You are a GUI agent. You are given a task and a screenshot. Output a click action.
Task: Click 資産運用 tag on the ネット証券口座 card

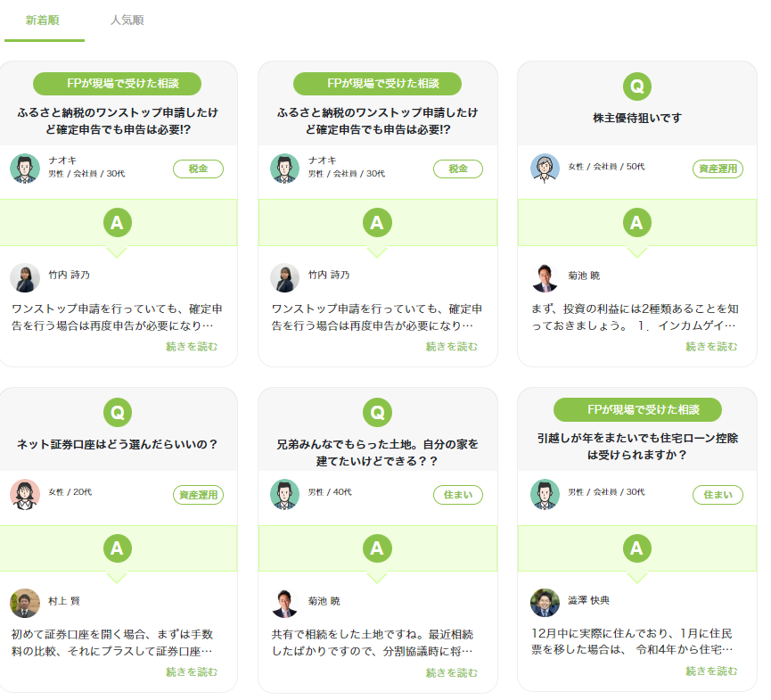click(198, 495)
